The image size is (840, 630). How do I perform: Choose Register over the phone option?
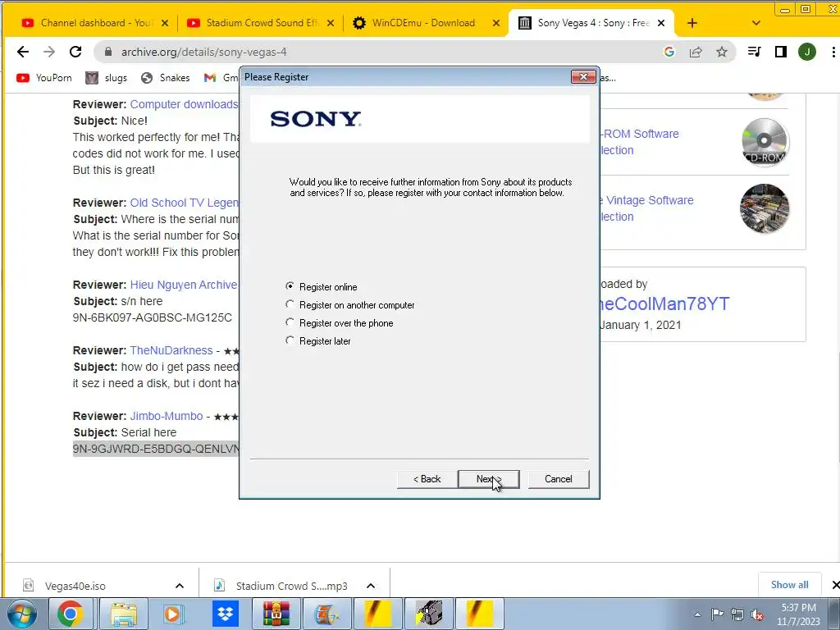(290, 323)
